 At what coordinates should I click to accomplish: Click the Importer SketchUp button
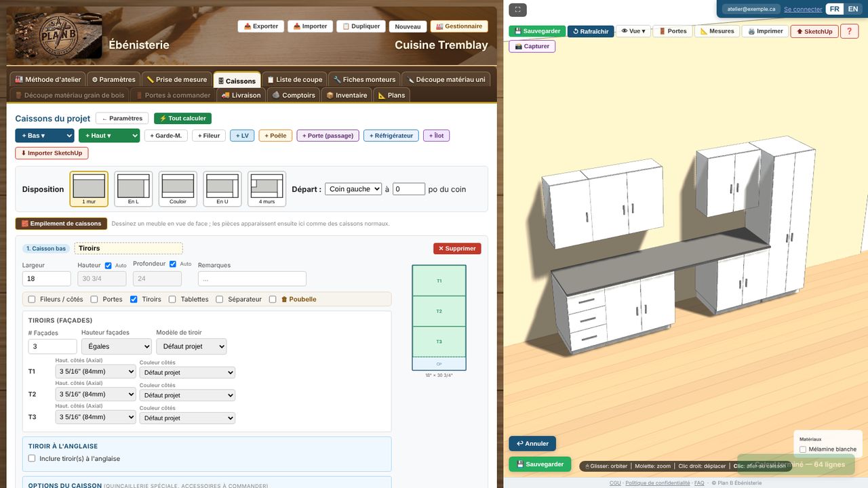point(52,153)
